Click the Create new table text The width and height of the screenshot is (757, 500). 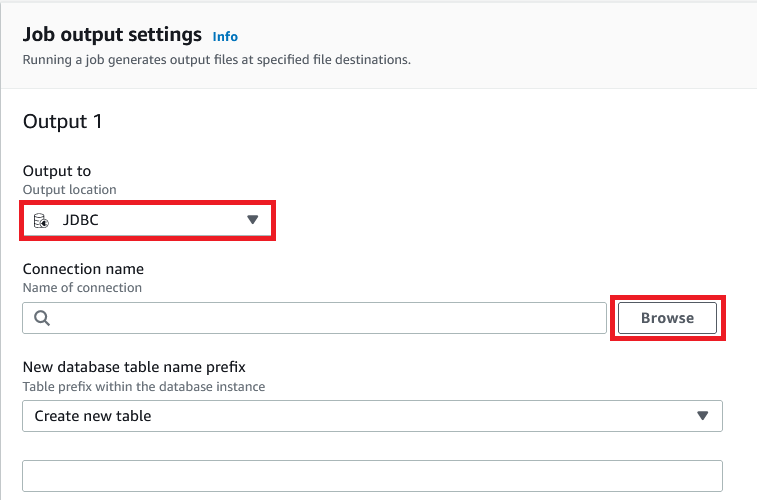pos(93,415)
